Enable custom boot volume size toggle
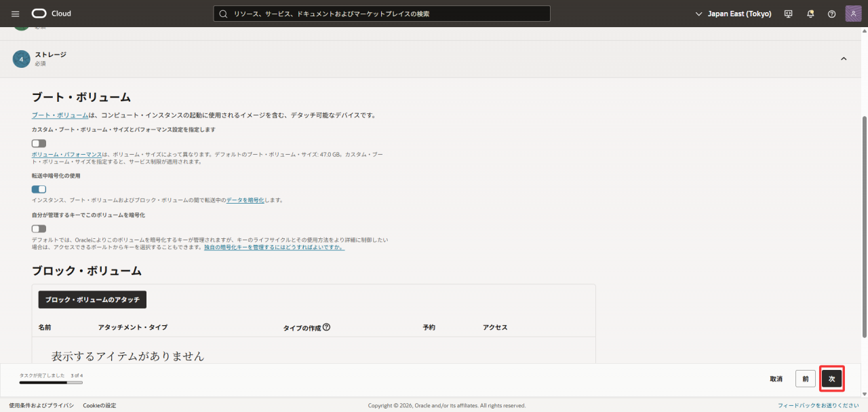Image resolution: width=868 pixels, height=412 pixels. click(39, 143)
